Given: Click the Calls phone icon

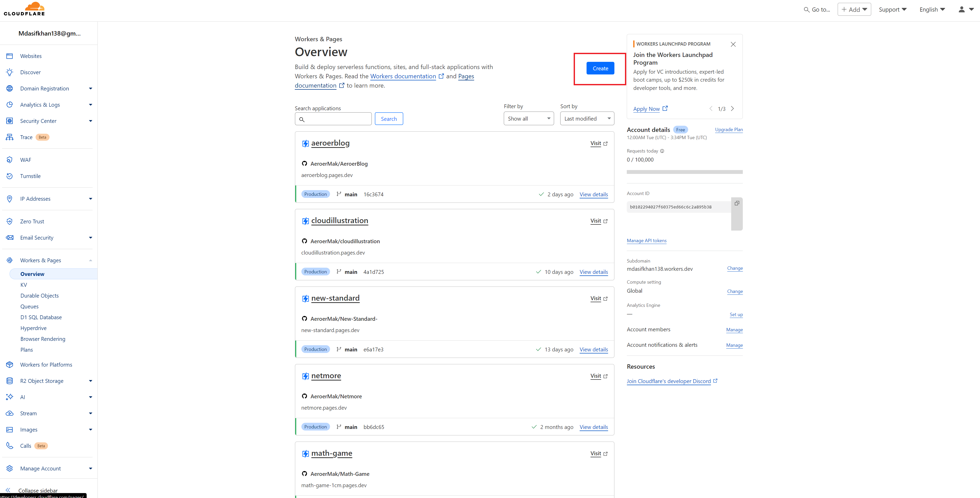Looking at the screenshot, I should (x=10, y=446).
